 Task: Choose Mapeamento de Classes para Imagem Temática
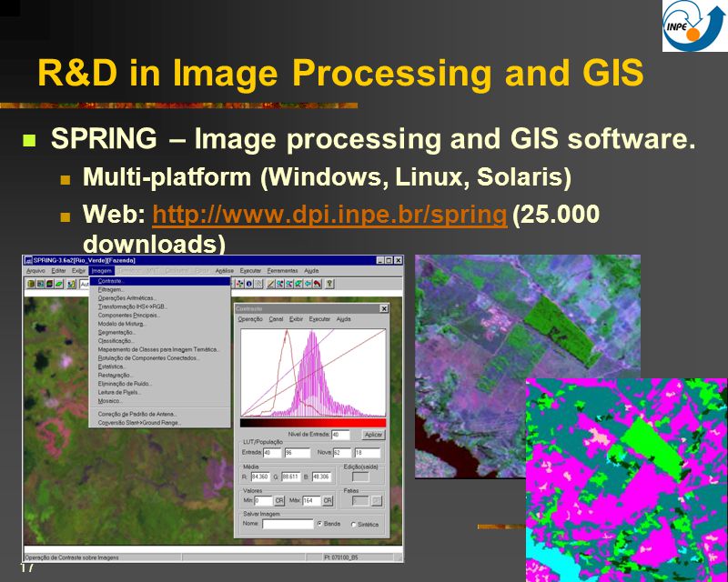[160, 349]
